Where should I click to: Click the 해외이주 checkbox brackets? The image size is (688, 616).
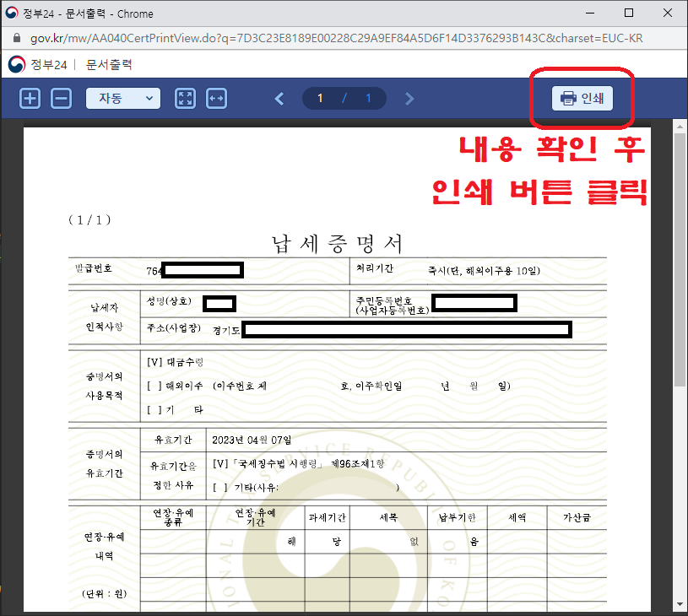pyautogui.click(x=154, y=386)
